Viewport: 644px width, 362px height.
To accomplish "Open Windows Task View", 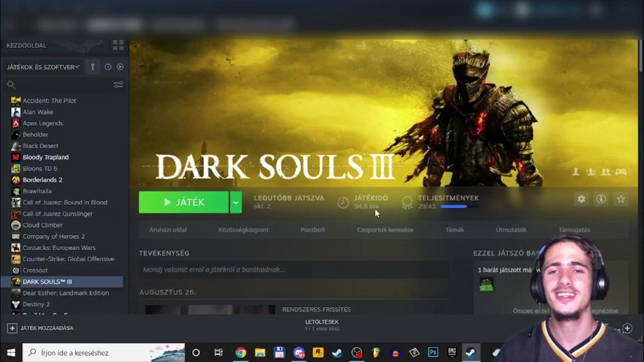I will click(x=218, y=352).
